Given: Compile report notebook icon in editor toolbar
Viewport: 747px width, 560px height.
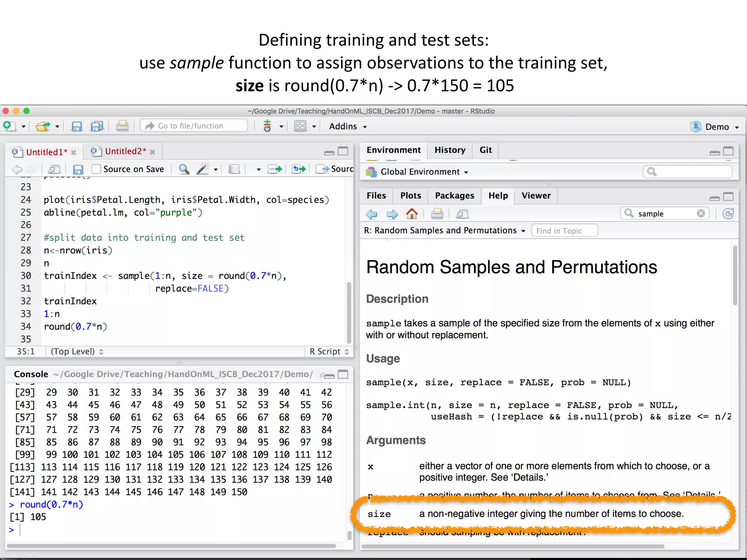Looking at the screenshot, I should pos(234,169).
